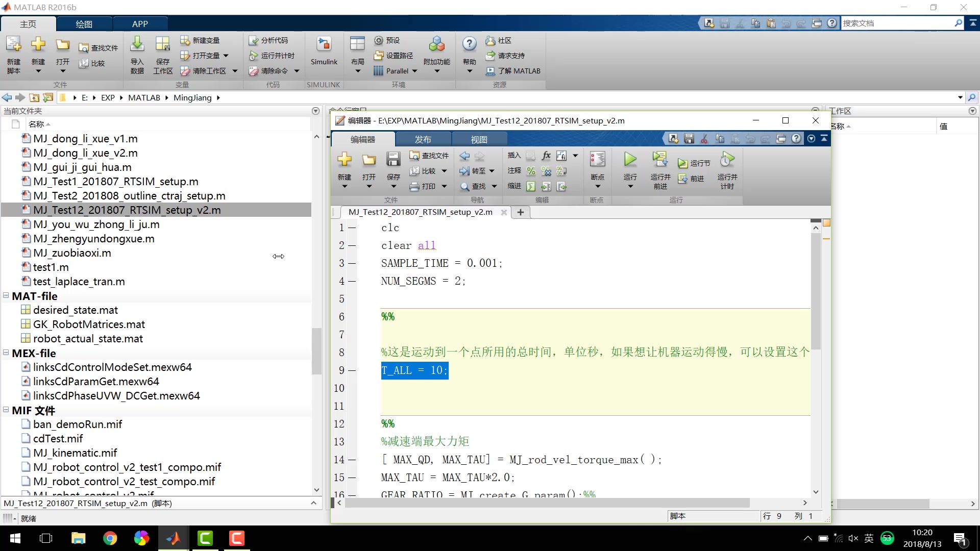Collapse the MAT-file group
980x551 pixels.
[5, 296]
